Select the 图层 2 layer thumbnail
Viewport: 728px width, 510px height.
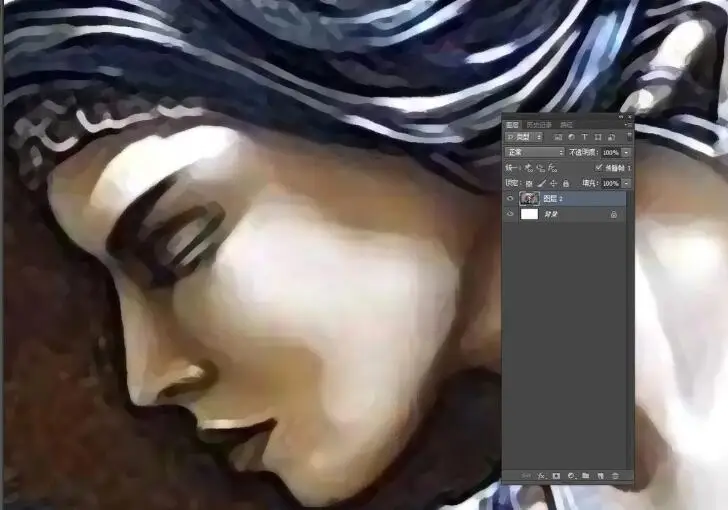pos(530,199)
